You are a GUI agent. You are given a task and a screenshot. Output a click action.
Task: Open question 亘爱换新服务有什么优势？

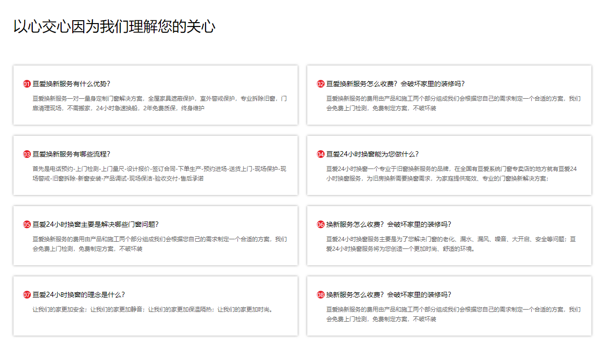pos(71,84)
